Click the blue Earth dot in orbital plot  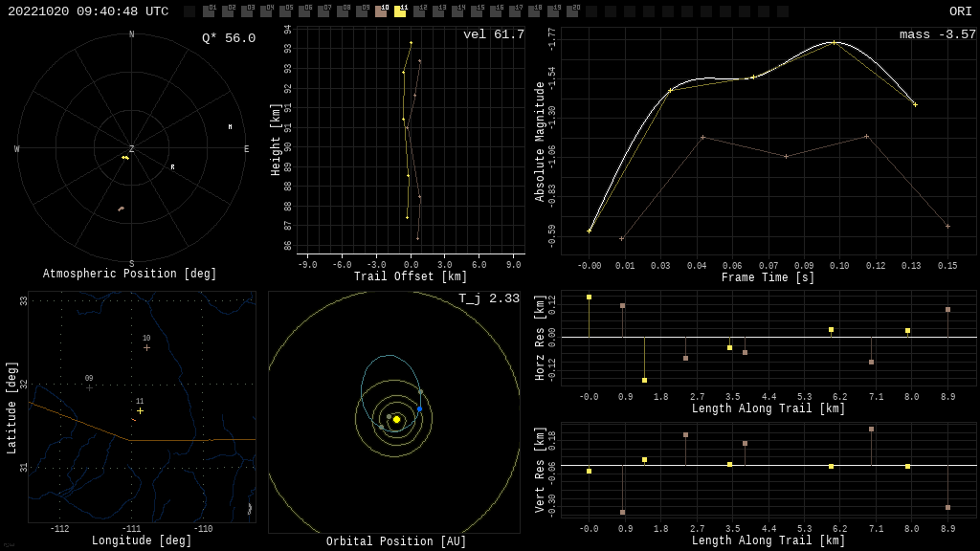point(419,408)
